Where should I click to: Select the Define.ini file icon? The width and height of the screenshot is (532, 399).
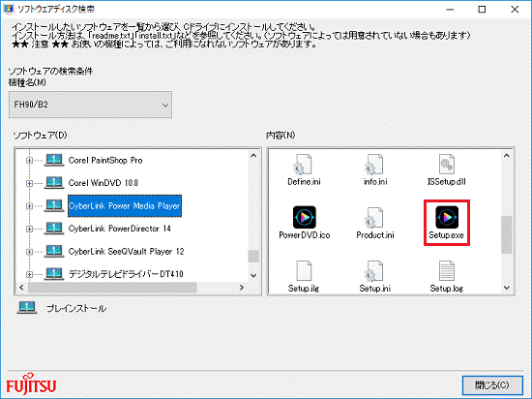[304, 165]
